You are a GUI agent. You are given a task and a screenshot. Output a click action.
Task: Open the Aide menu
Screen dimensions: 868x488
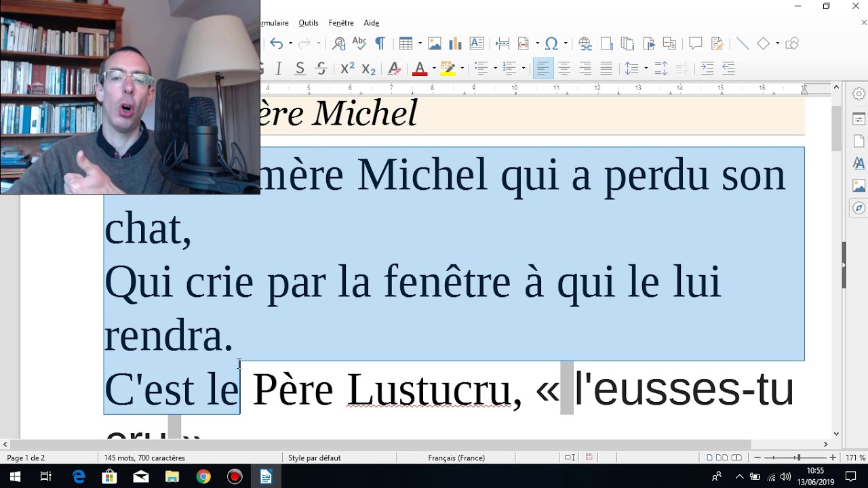[371, 23]
